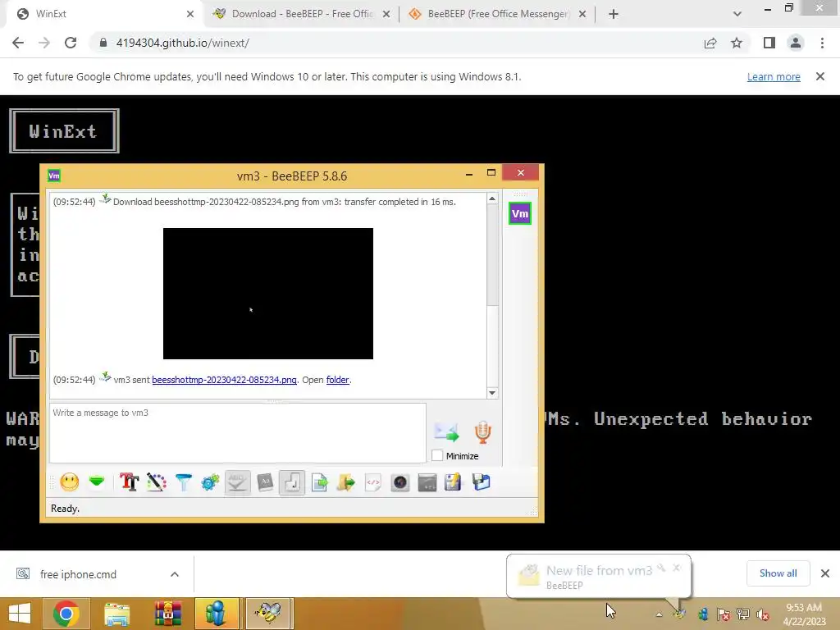The image size is (840, 630).
Task: Click the WinExt heading box
Action: (64, 130)
